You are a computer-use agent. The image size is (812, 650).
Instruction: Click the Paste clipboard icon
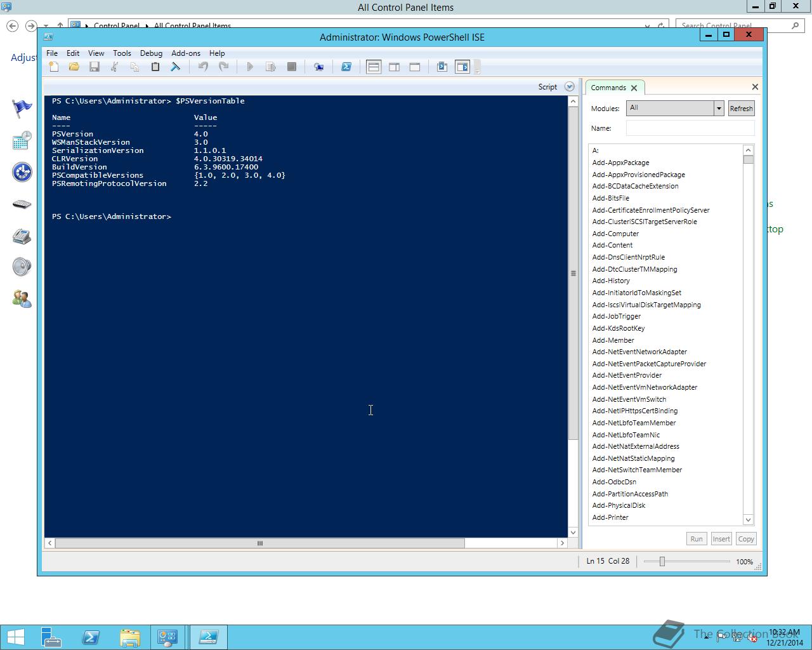coord(155,67)
